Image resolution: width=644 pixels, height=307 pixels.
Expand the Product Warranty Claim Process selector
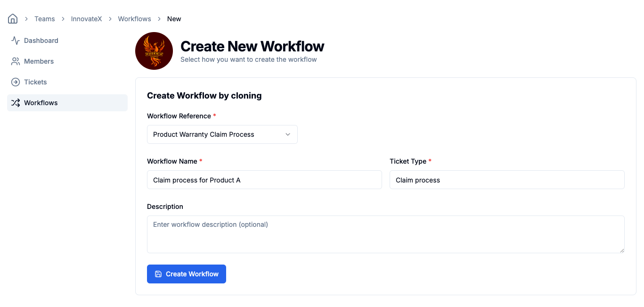point(222,134)
